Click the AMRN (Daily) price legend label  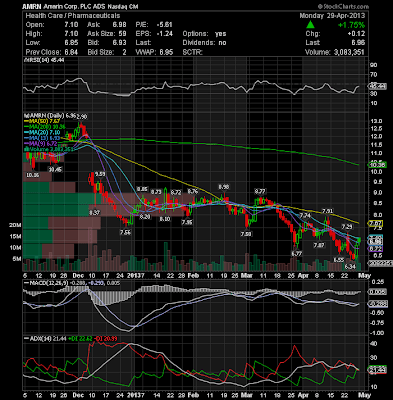51,116
